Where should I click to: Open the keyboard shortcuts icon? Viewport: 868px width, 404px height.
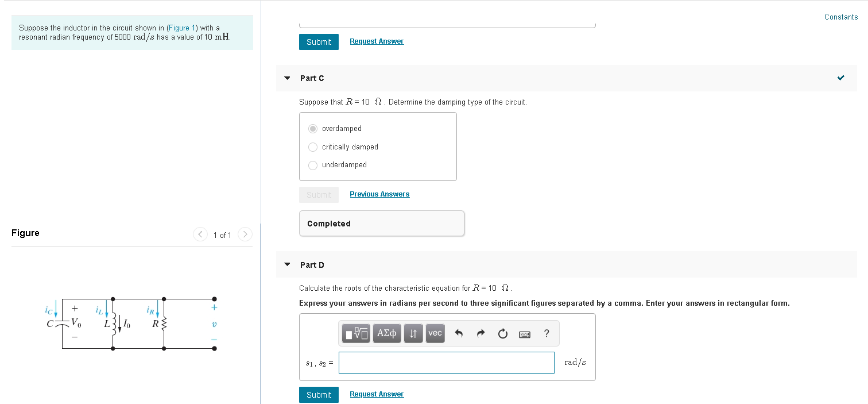(x=525, y=334)
